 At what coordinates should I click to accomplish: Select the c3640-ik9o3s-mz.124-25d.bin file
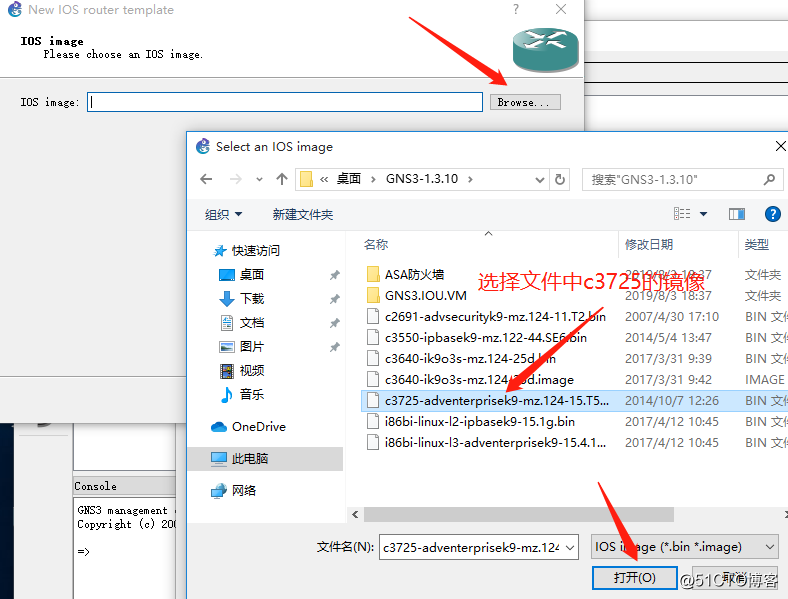click(470, 359)
